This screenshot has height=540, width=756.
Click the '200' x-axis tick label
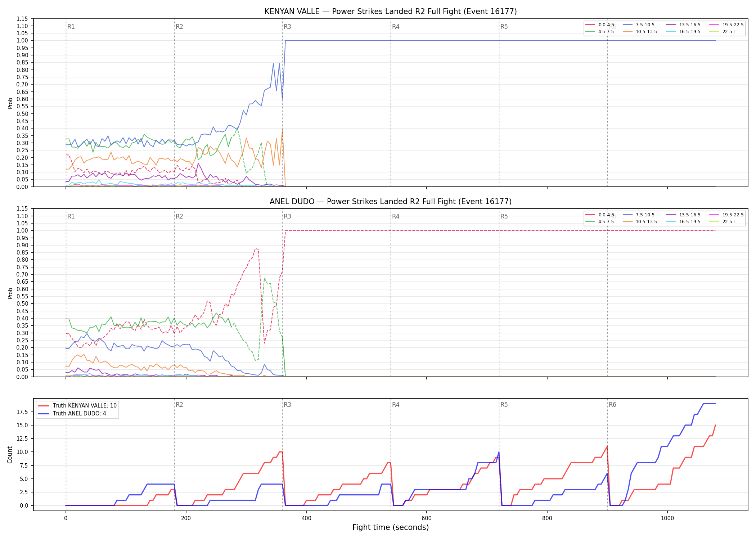pos(186,518)
